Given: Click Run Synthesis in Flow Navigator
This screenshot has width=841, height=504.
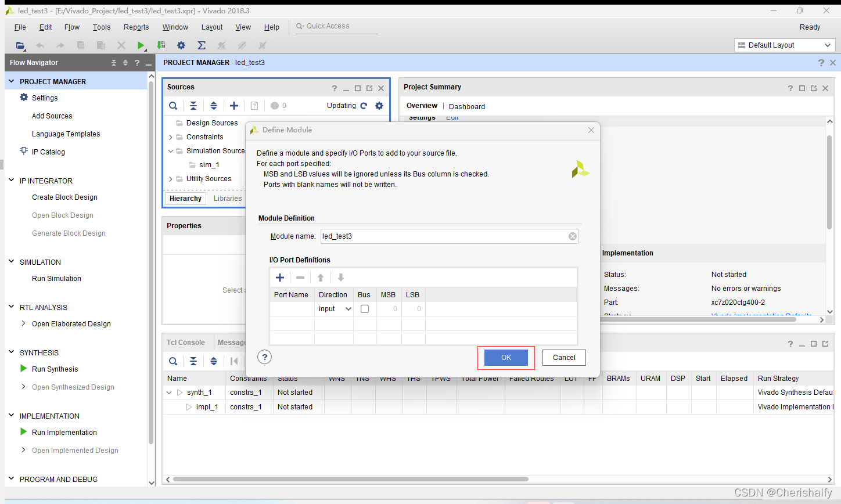Looking at the screenshot, I should pos(55,369).
